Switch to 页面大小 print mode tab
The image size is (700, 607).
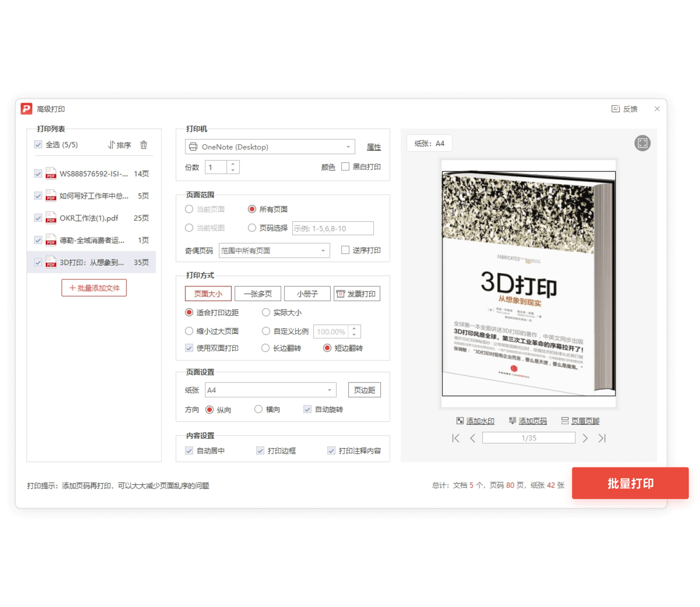[x=208, y=294]
